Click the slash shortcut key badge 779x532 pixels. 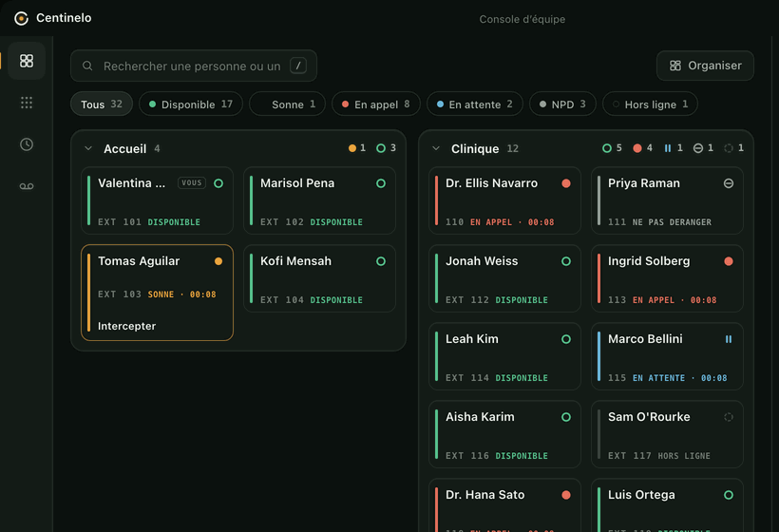tap(298, 66)
